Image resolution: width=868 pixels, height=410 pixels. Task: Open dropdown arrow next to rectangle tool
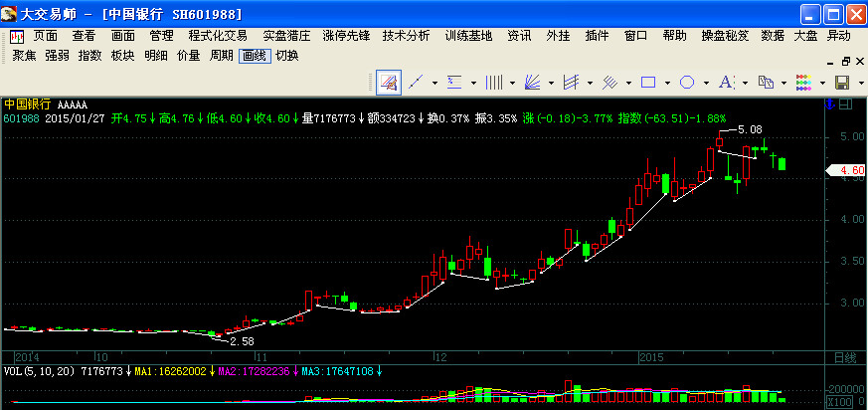coord(665,83)
